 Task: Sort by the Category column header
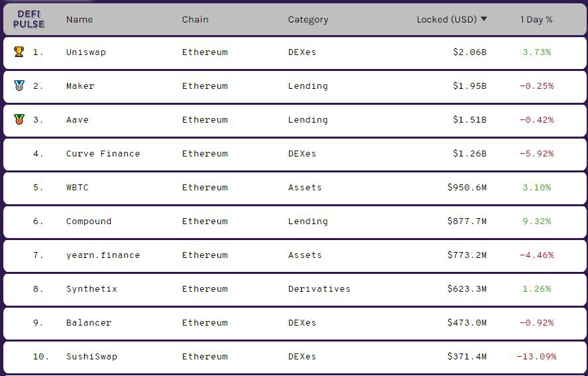(x=308, y=19)
